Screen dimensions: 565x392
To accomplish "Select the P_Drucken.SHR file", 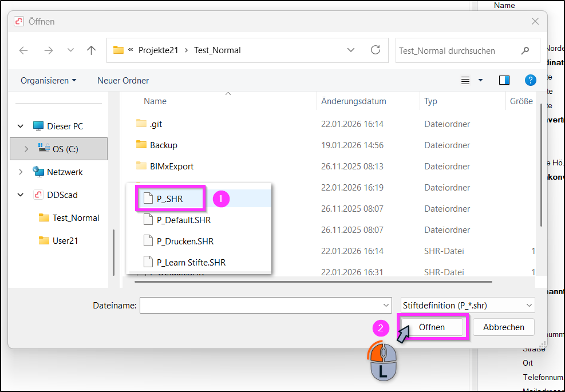I will point(179,241).
